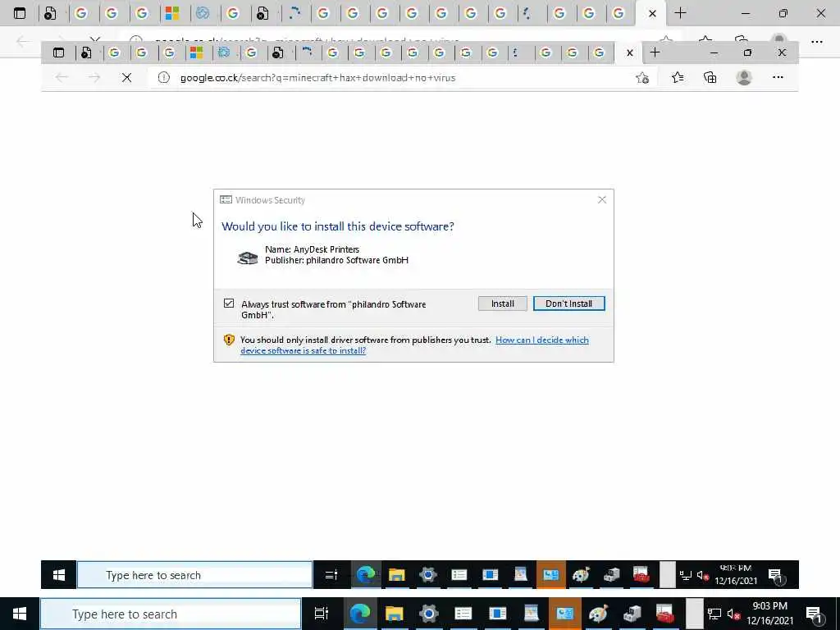View site information icon in inner address bar
The width and height of the screenshot is (840, 630).
click(164, 78)
